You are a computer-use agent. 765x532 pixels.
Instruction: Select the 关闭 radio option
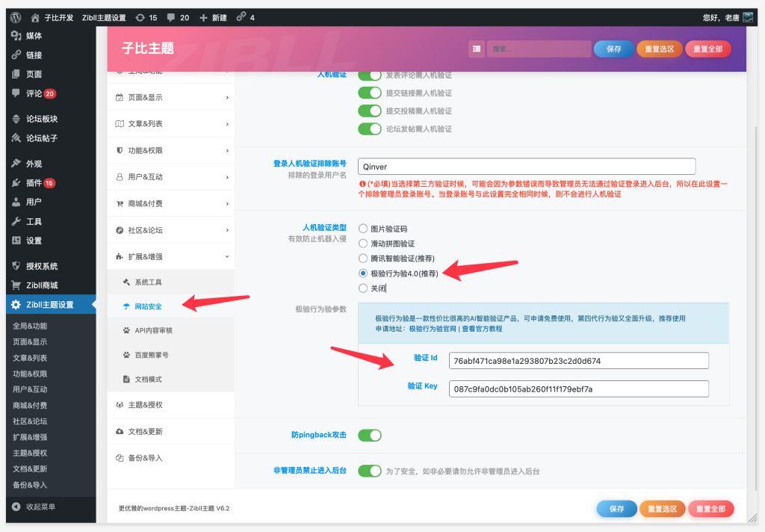363,288
